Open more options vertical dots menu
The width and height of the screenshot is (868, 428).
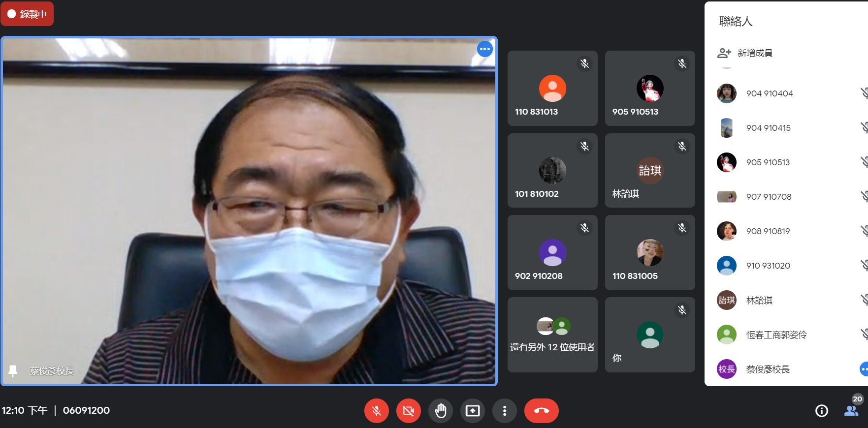point(505,411)
